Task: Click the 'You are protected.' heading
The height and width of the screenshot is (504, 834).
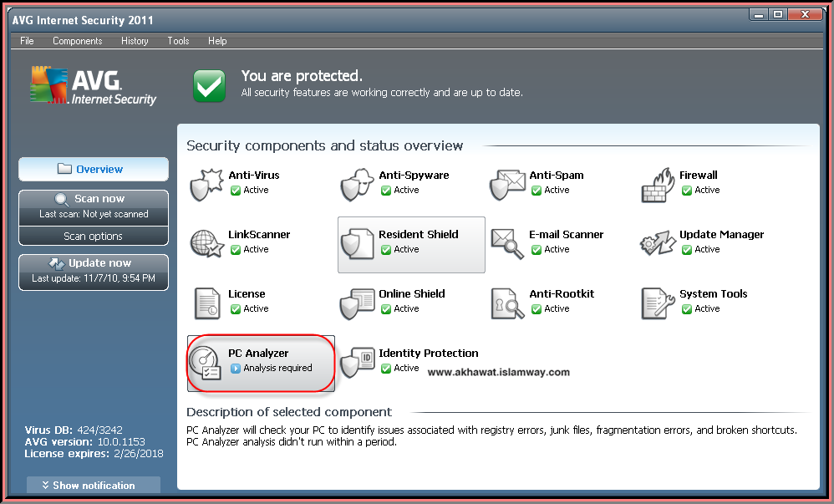Action: 302,76
